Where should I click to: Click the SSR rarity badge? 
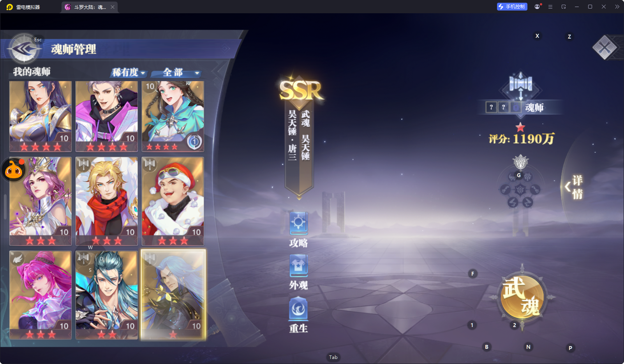point(300,90)
